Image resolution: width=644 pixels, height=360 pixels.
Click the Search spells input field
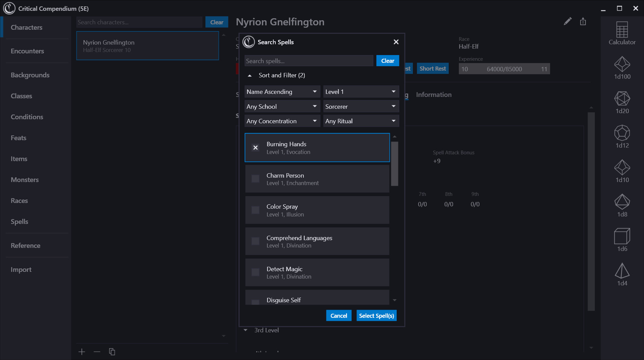[308, 61]
